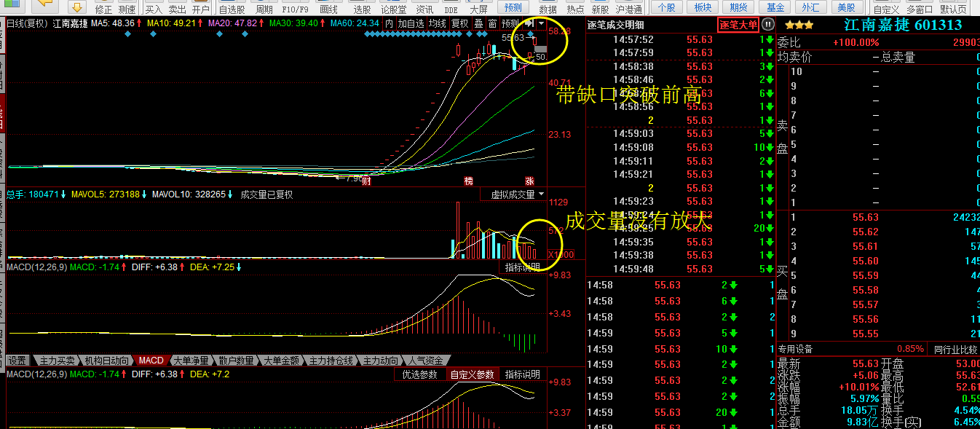Open 指标说明 in the lower MACD panel
Screen dimensions: 980x429
(523, 374)
